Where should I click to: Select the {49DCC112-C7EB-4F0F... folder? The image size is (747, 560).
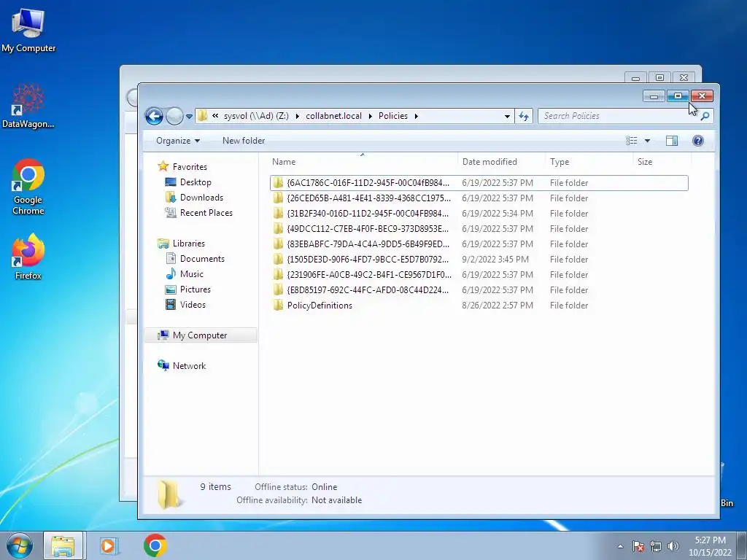(479, 228)
